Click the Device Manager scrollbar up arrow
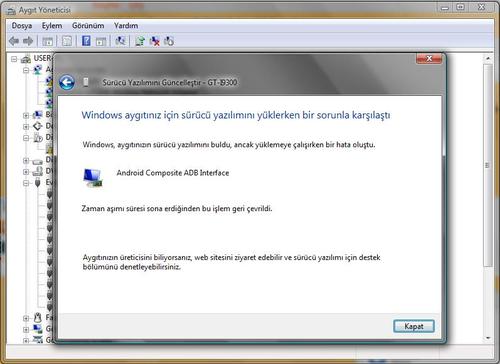Screen dimensions: 500x364 (x=488, y=58)
